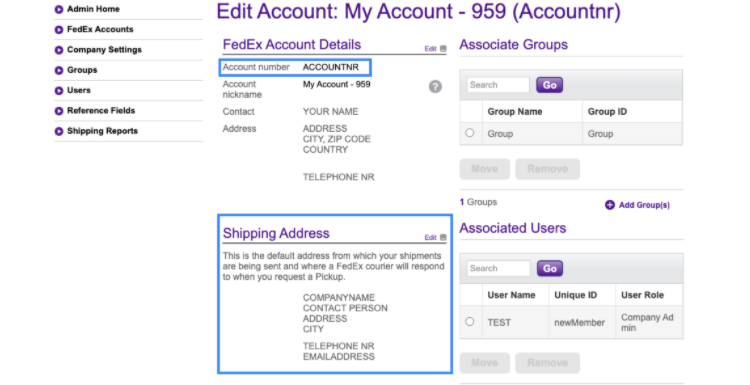
Task: Click the arrow icon beside Reference Fields
Action: coord(59,111)
